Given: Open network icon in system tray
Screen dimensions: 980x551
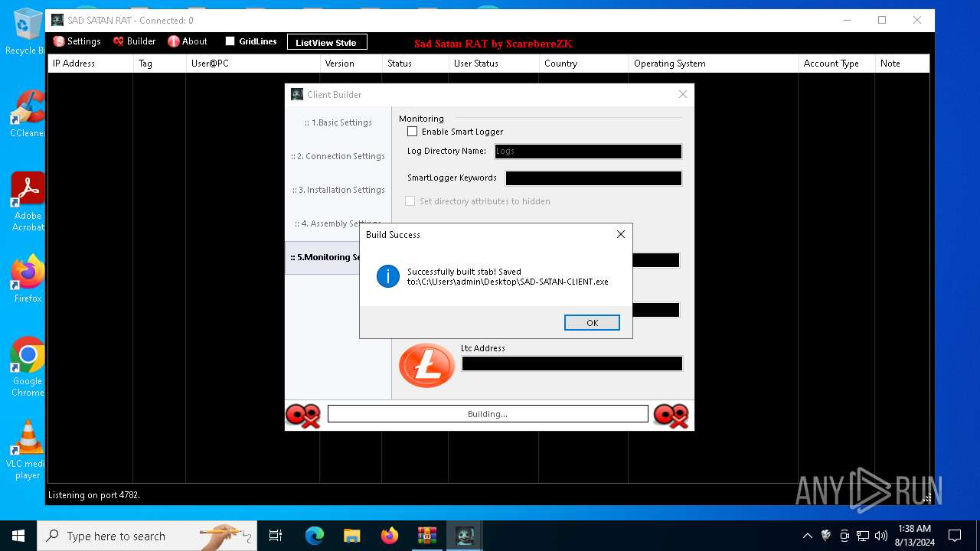Looking at the screenshot, I should point(863,536).
